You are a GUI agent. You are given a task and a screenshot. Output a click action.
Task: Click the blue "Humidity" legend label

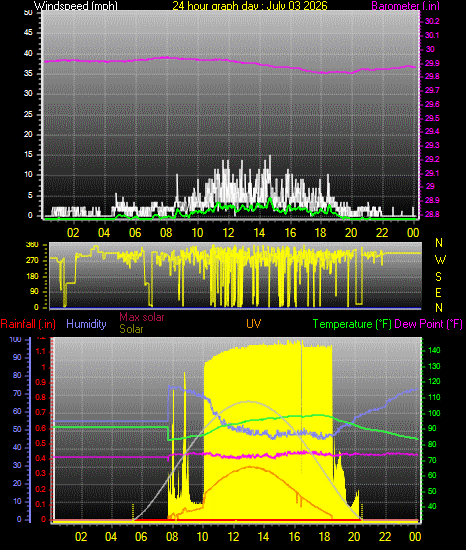[86, 323]
